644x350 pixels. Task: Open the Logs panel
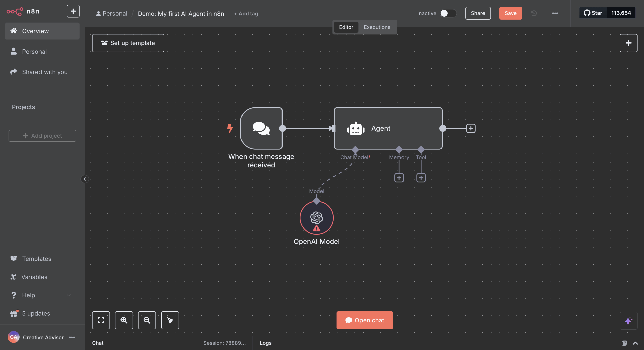265,343
